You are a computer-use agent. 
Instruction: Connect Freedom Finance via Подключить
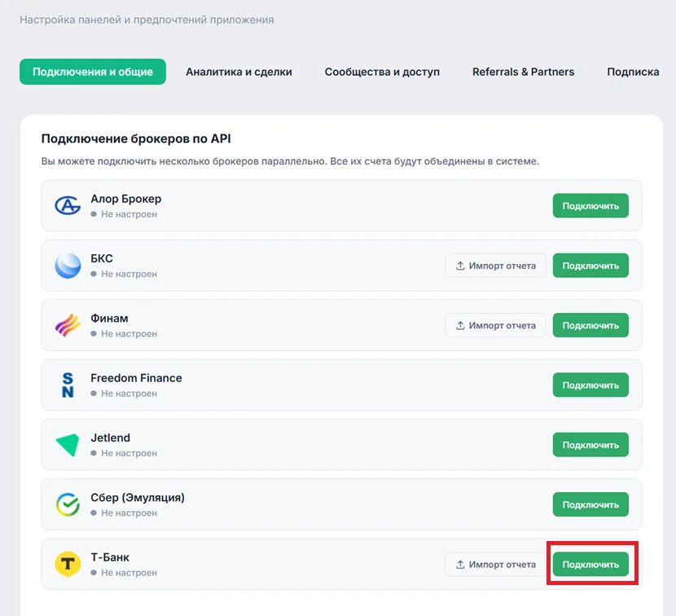click(590, 385)
